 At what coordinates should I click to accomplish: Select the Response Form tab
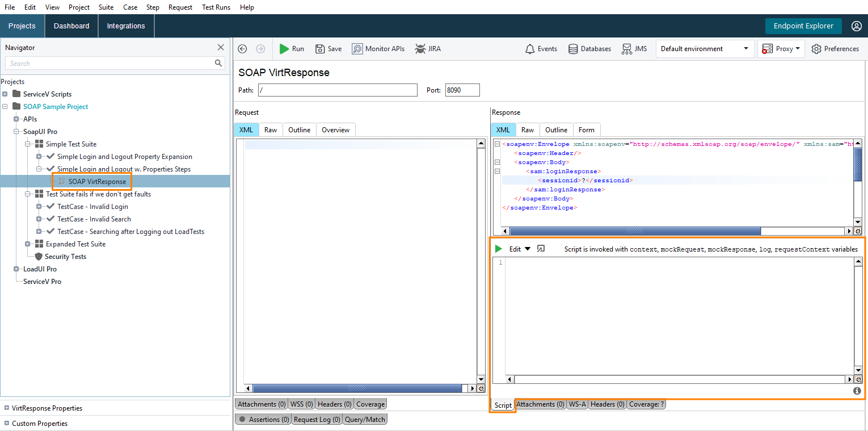587,130
